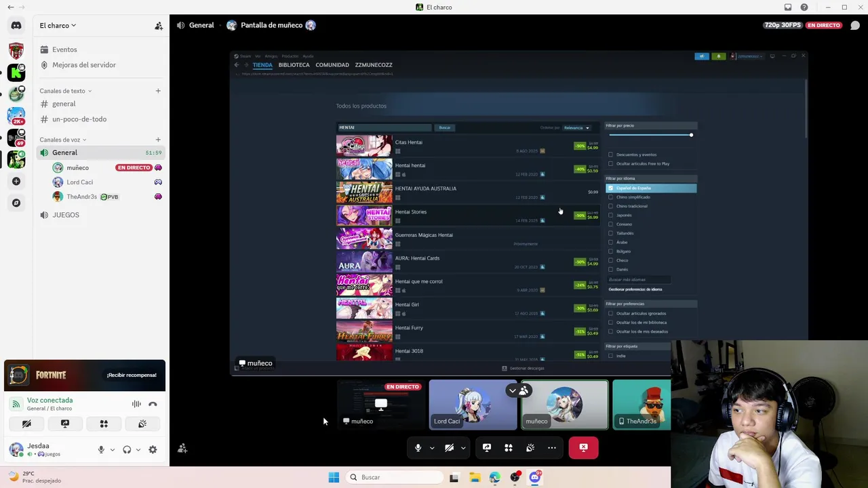
Task: Click ¡Recibir recompensa! Fortnite button
Action: 132,375
